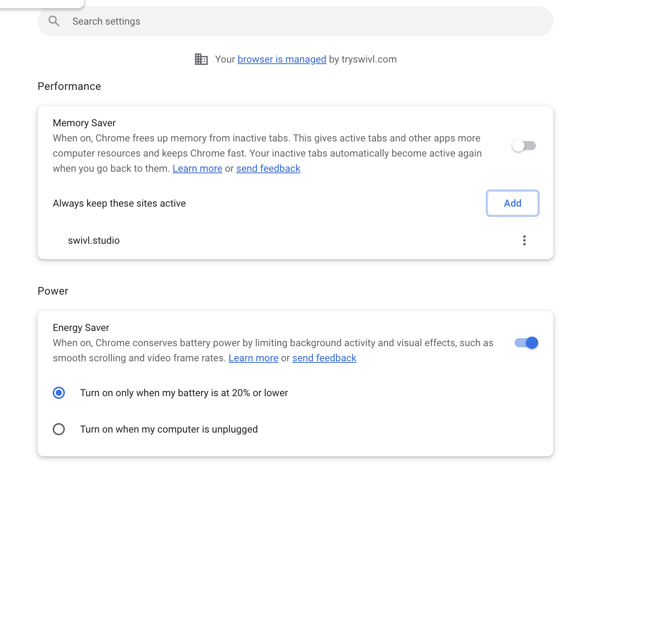Click send feedback link for Energy Saver
The height and width of the screenshot is (621, 672).
(x=324, y=358)
